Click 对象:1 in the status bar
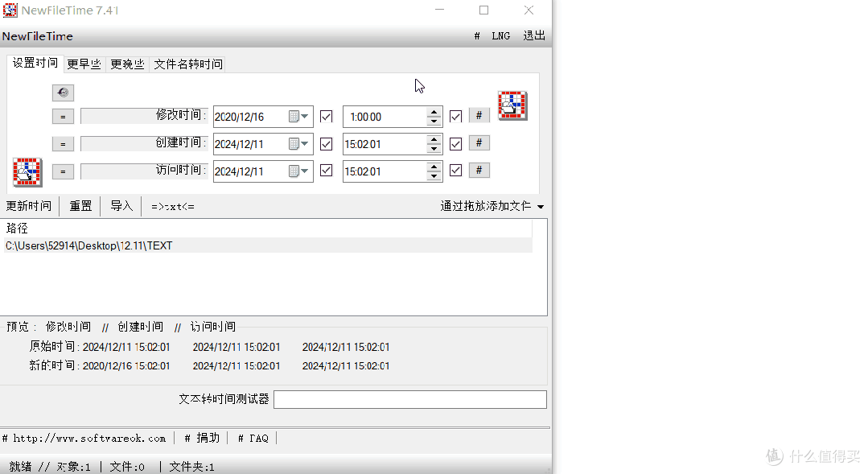The image size is (868, 474). (74, 467)
